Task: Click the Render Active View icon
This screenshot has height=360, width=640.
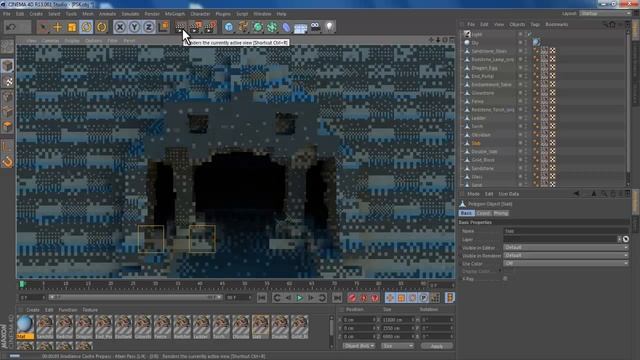Action: point(180,27)
